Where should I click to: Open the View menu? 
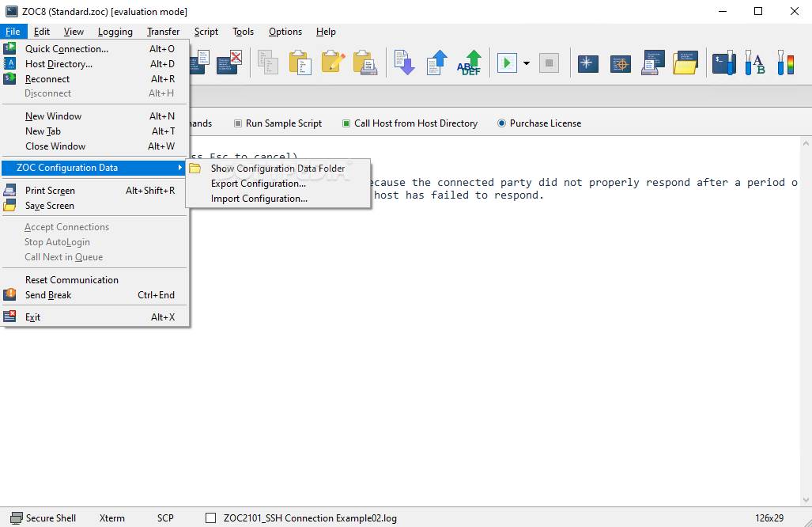point(74,32)
